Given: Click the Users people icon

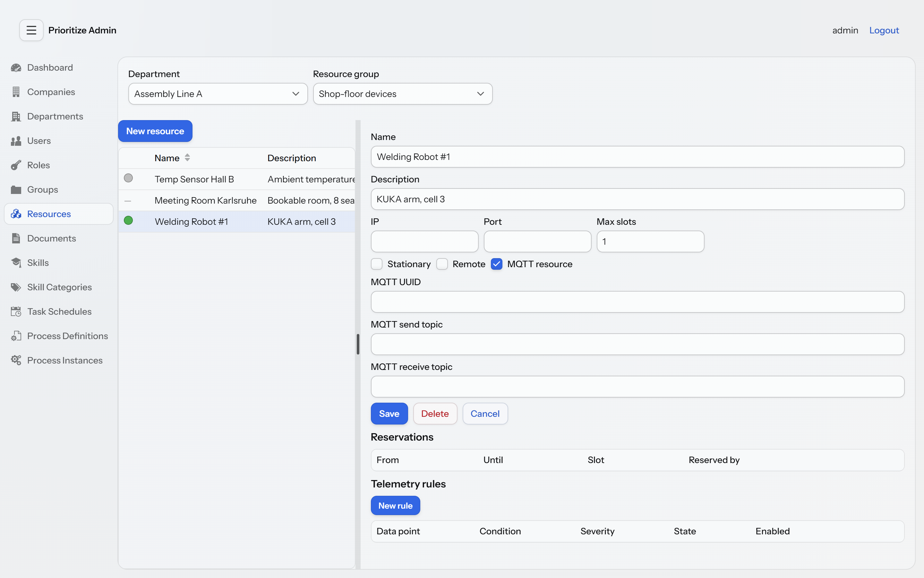Looking at the screenshot, I should (x=16, y=141).
